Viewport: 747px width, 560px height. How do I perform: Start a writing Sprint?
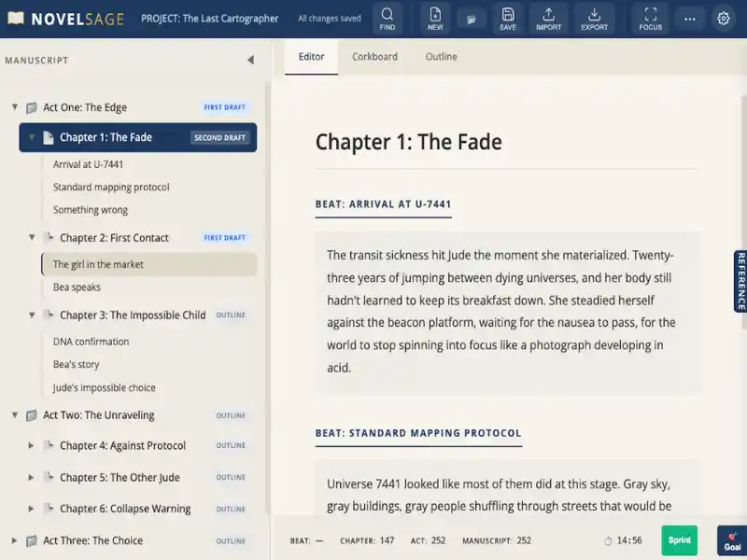point(679,540)
